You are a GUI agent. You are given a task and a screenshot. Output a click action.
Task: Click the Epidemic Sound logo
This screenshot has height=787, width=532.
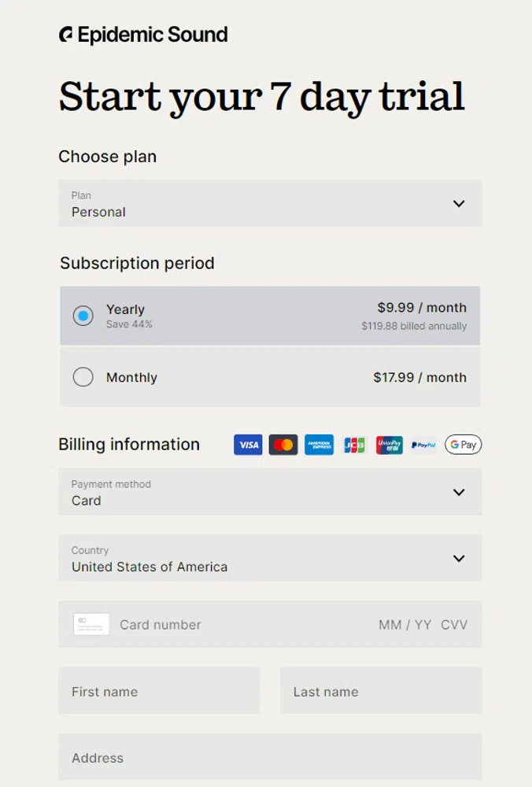click(143, 35)
